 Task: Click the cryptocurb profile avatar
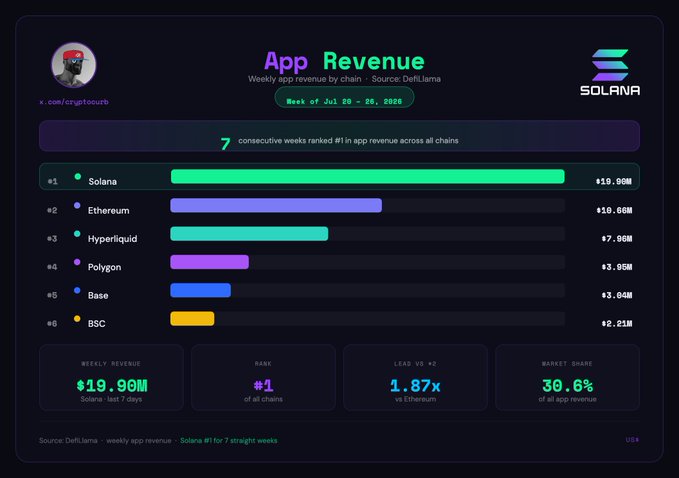tap(74, 65)
